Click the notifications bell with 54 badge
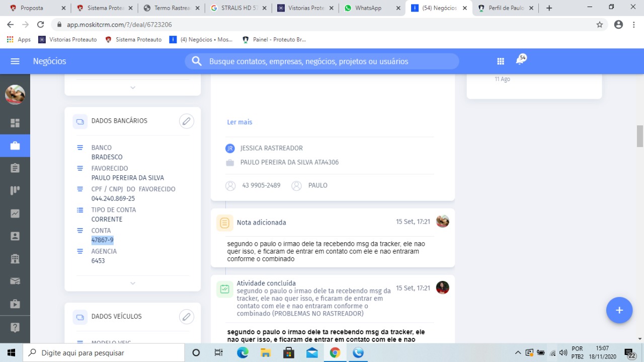Screen dimensions: 644x362 pos(520,61)
